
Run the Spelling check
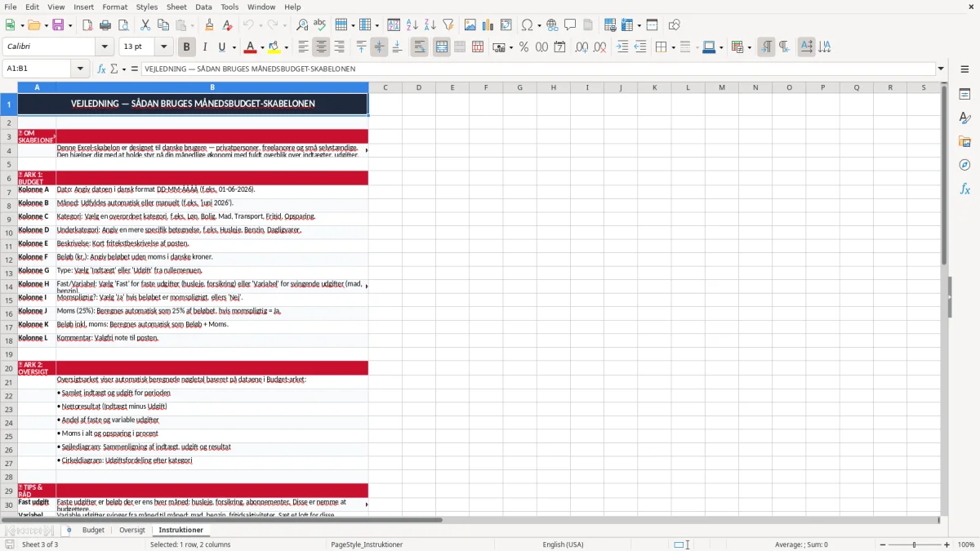(320, 25)
